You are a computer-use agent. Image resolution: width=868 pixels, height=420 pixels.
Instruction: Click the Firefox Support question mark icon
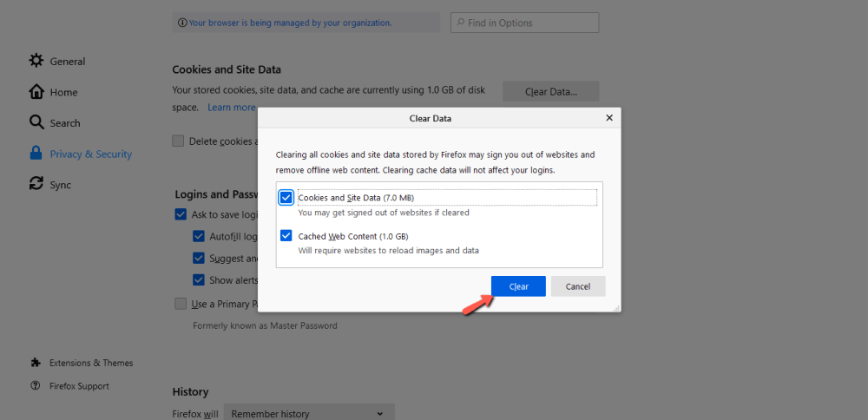(36, 385)
